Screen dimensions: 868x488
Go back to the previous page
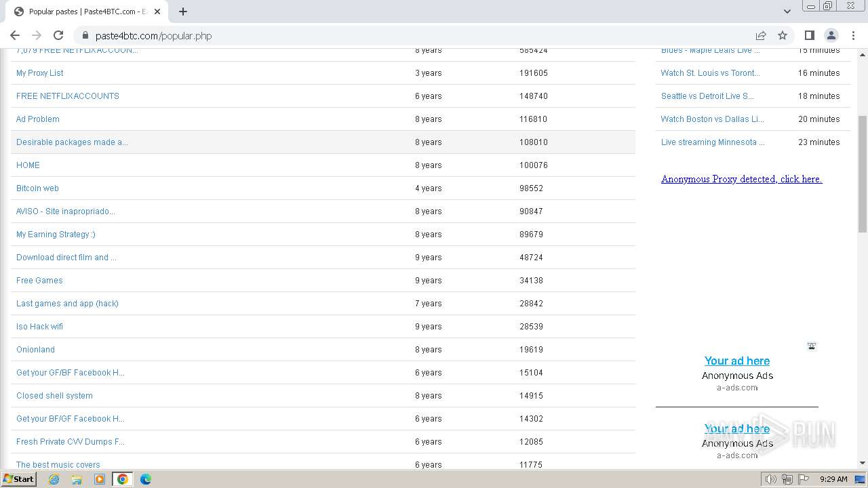[15, 35]
